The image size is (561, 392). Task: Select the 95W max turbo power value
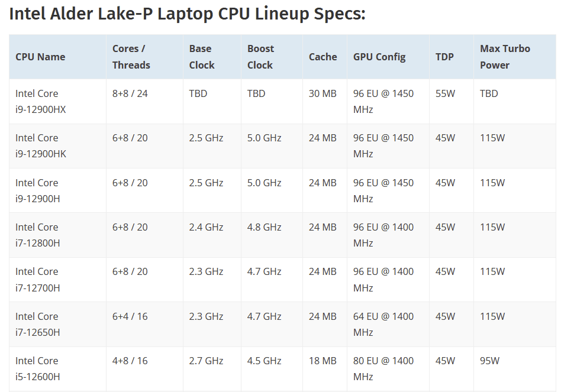[x=489, y=361]
